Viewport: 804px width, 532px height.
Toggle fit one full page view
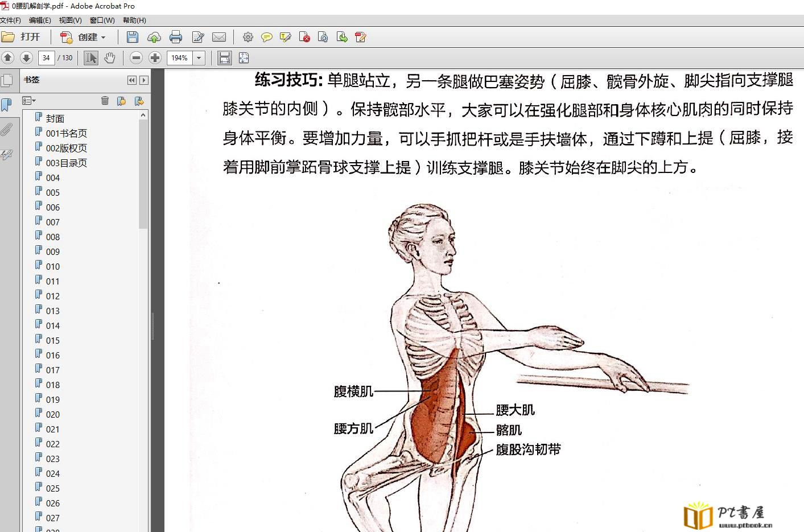click(244, 57)
